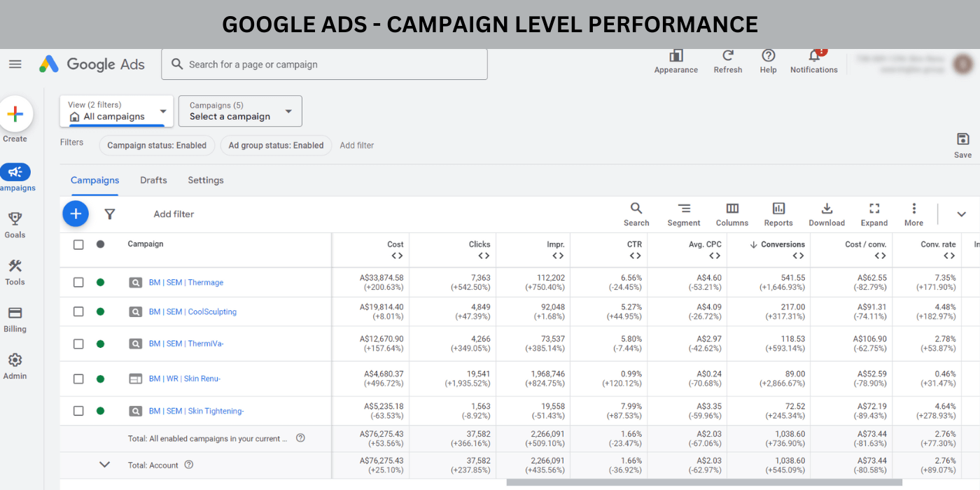Click the search for a page or campaign field
Viewport: 980px width, 490px height.
click(x=324, y=64)
